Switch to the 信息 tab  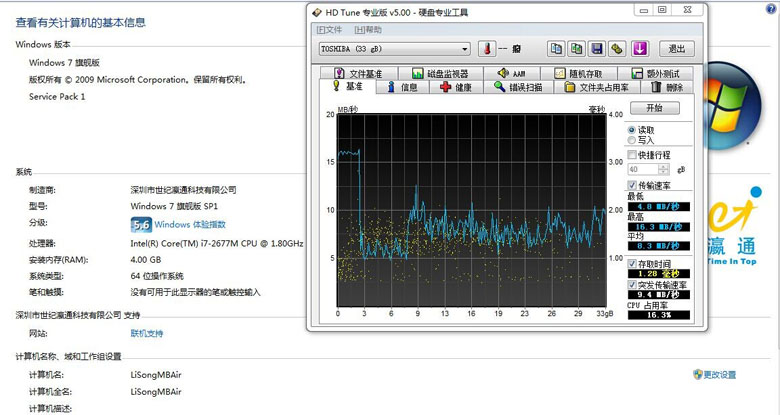(402, 87)
